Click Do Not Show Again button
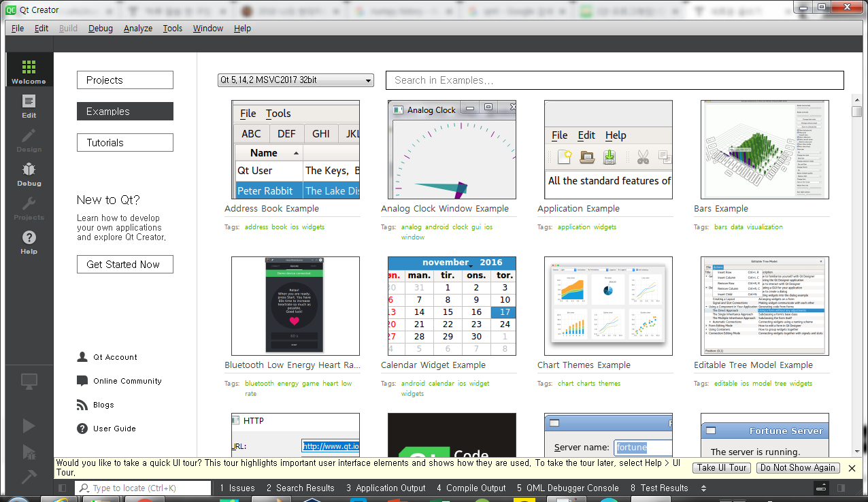 tap(798, 467)
